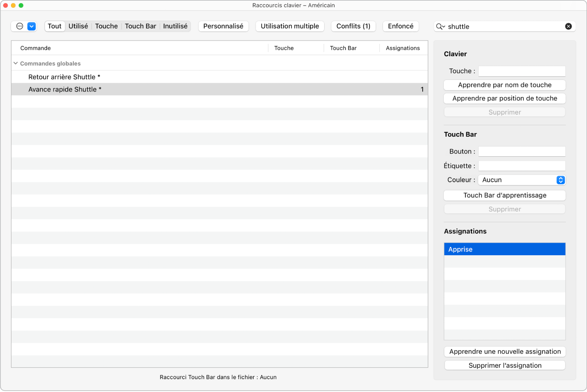
Task: Select the Apprise assignment entry
Action: coord(505,249)
